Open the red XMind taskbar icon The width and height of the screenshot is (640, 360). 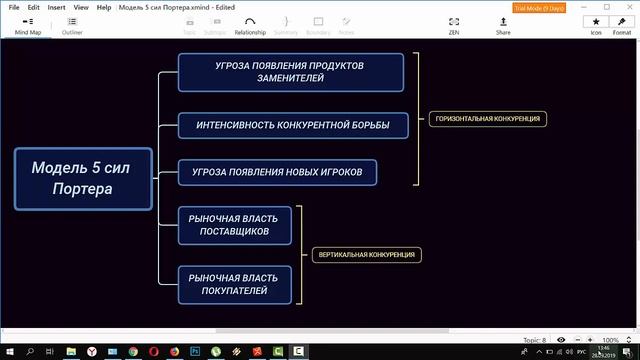tap(257, 351)
